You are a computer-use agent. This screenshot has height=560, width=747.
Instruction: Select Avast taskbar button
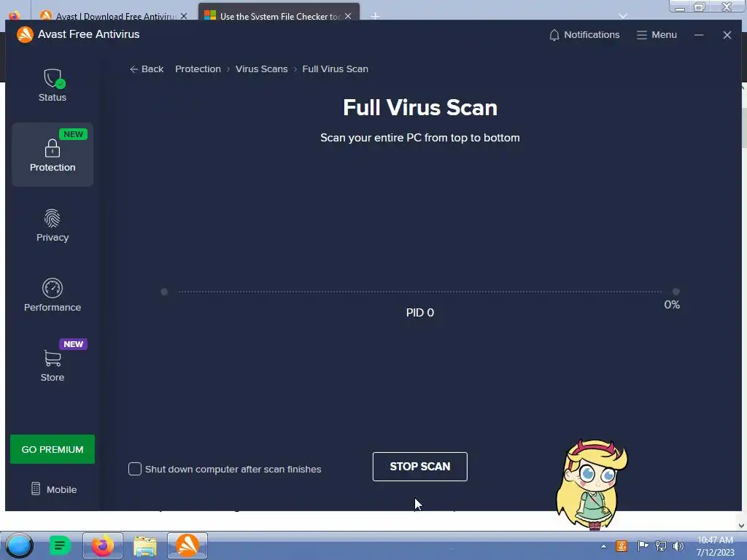pyautogui.click(x=187, y=545)
